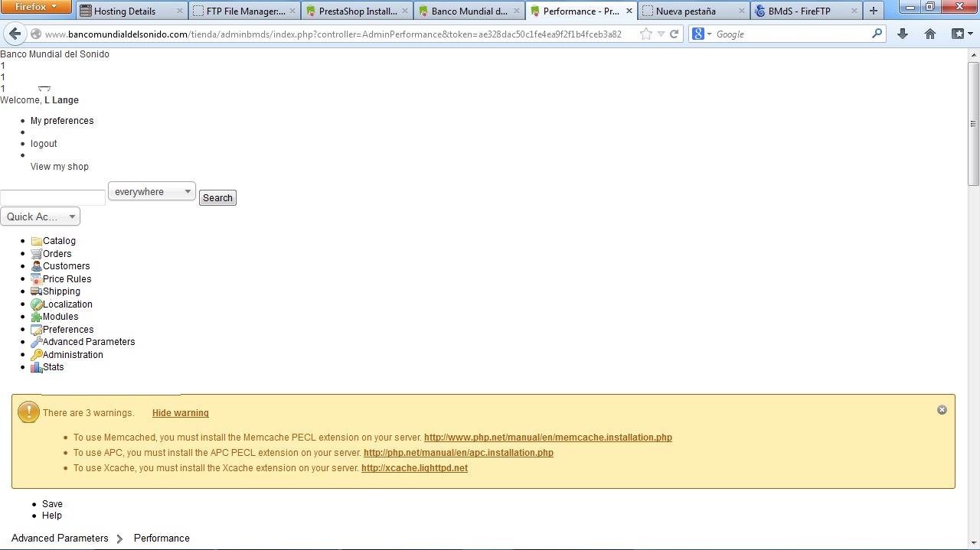Click the Orders cart icon

coord(37,254)
